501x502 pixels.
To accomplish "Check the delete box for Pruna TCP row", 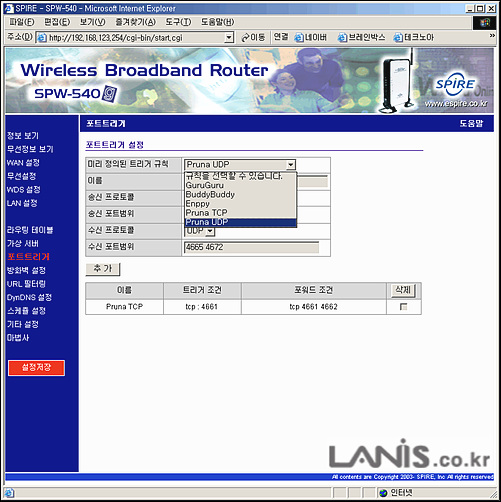I will pyautogui.click(x=404, y=307).
